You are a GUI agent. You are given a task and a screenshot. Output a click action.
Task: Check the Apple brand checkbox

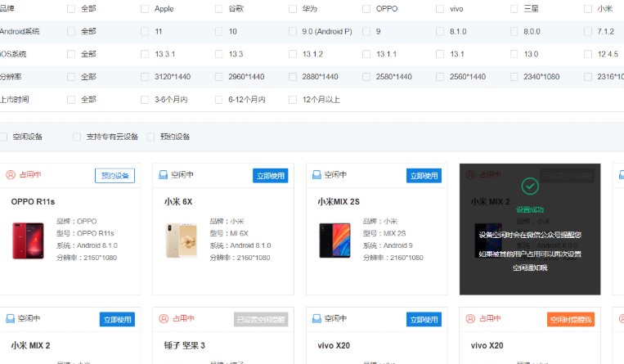point(145,9)
